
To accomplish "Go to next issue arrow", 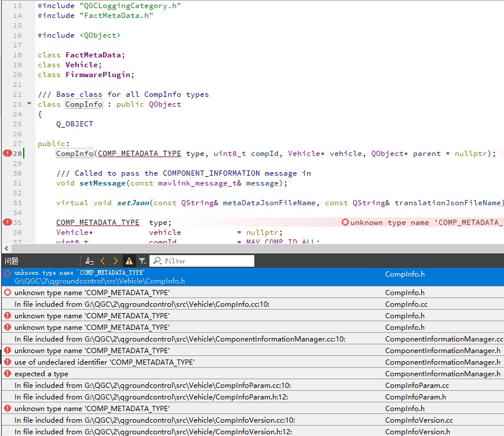I will 116,261.
